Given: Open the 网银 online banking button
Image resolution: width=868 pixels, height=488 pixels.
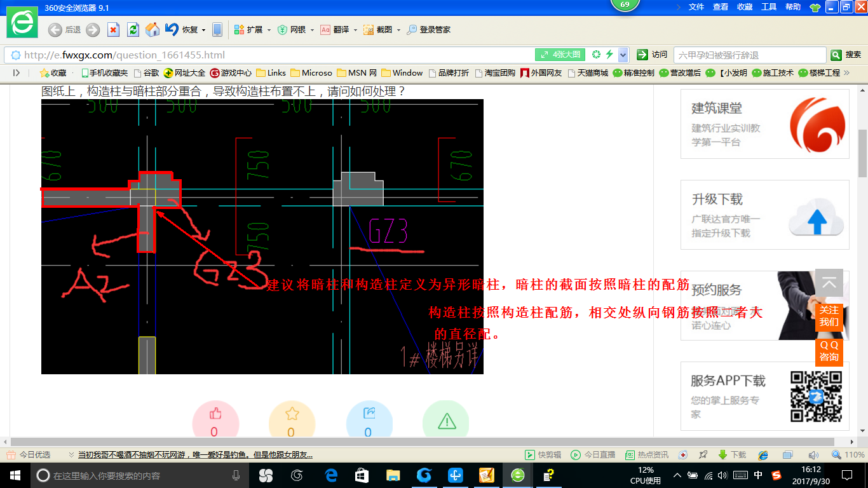Looking at the screenshot, I should [x=292, y=30].
